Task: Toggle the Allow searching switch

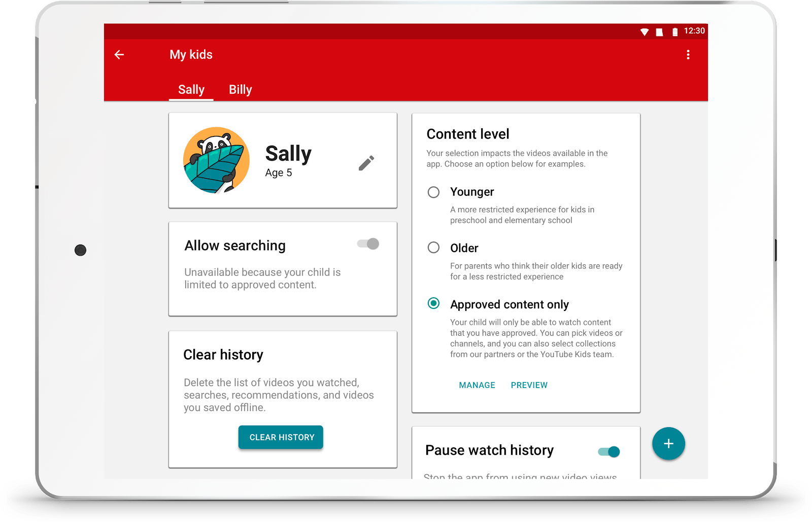Action: coord(368,244)
